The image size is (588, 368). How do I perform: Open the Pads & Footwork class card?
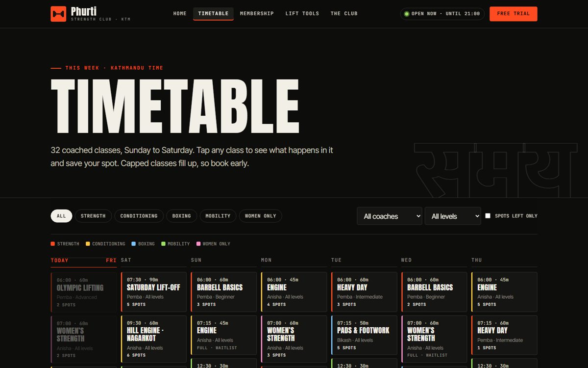(x=364, y=335)
